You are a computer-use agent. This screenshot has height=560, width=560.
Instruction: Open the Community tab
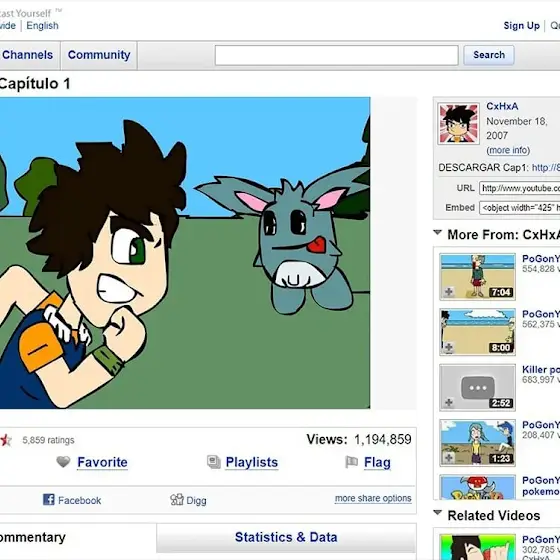coord(99,55)
